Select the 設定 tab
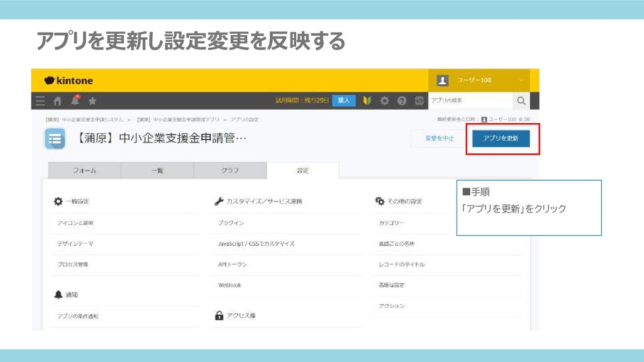644x362 pixels. click(x=303, y=170)
